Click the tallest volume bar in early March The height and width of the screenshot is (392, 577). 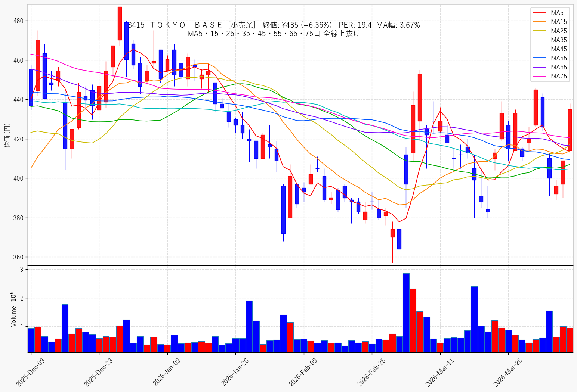[x=406, y=313]
